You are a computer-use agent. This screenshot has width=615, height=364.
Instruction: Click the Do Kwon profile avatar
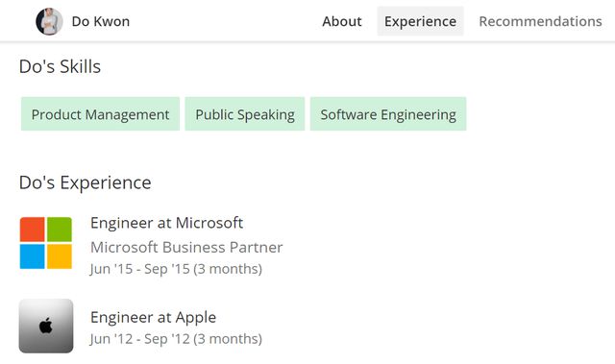click(49, 21)
